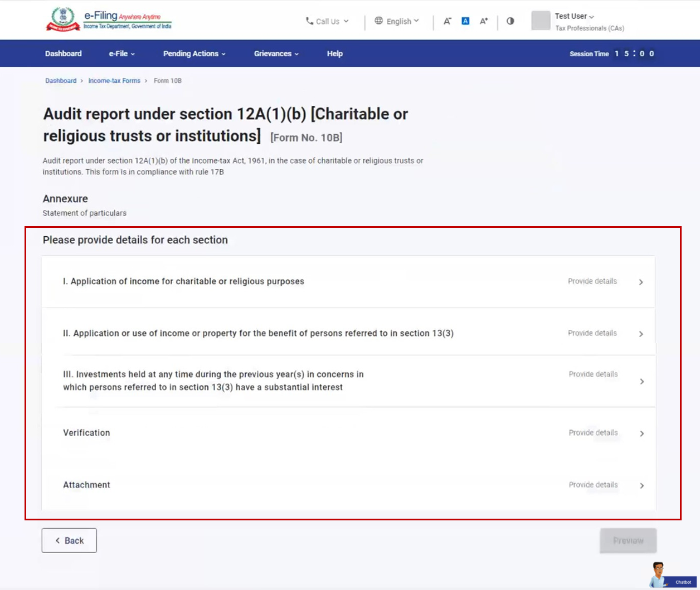Click the Session Time display
Viewport: 700px width, 590px height.
(x=613, y=53)
